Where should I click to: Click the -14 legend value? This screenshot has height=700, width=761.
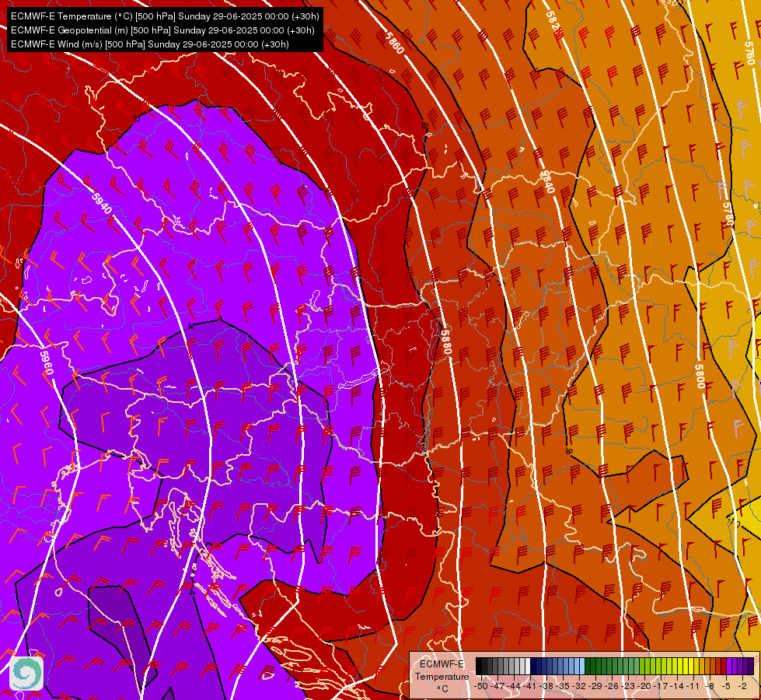coord(677,686)
